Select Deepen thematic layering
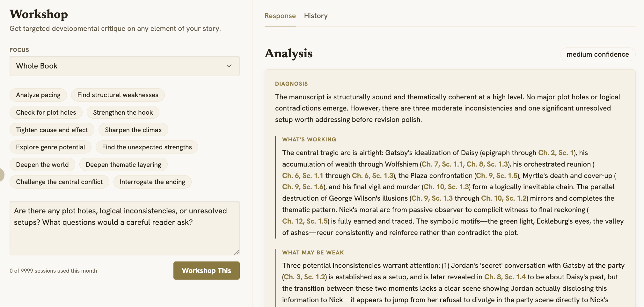Image resolution: width=644 pixels, height=307 pixels. pos(123,165)
